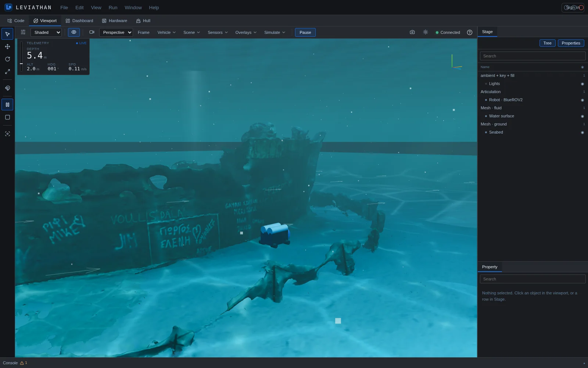The image size is (588, 368).
Task: Toggle visibility of Water surface
Action: [x=582, y=116]
